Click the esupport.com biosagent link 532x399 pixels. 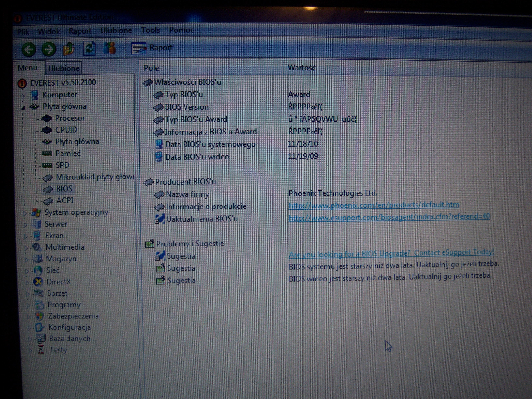point(389,217)
